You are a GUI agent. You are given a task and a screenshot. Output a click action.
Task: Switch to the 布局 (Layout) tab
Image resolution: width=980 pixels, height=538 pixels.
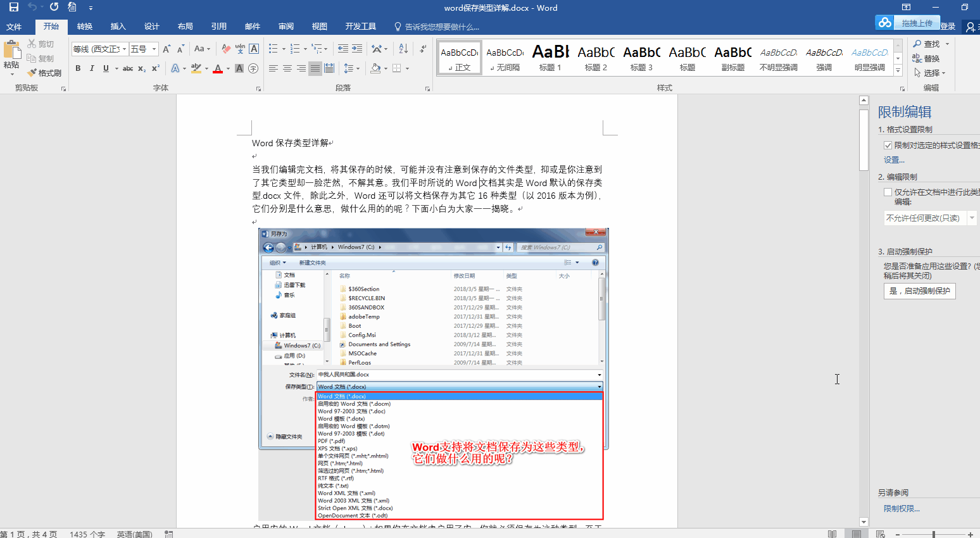pos(185,27)
